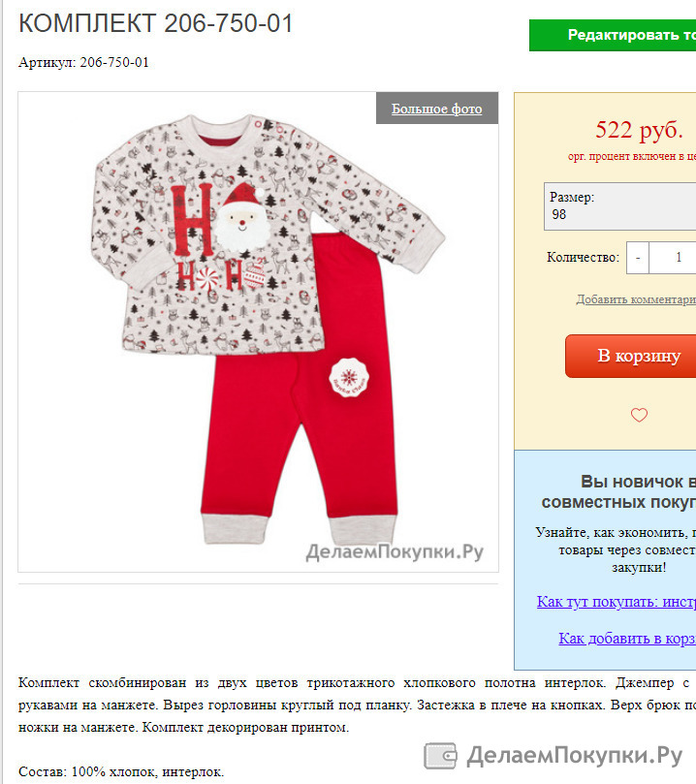The height and width of the screenshot is (784, 696).
Task: Click the ДелаемПокупки.Ру logo text at the bottom
Action: (575, 755)
